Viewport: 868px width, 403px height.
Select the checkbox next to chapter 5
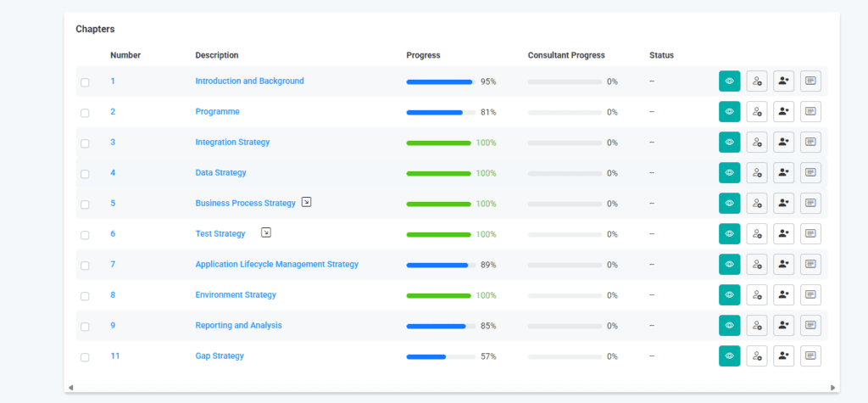point(85,204)
